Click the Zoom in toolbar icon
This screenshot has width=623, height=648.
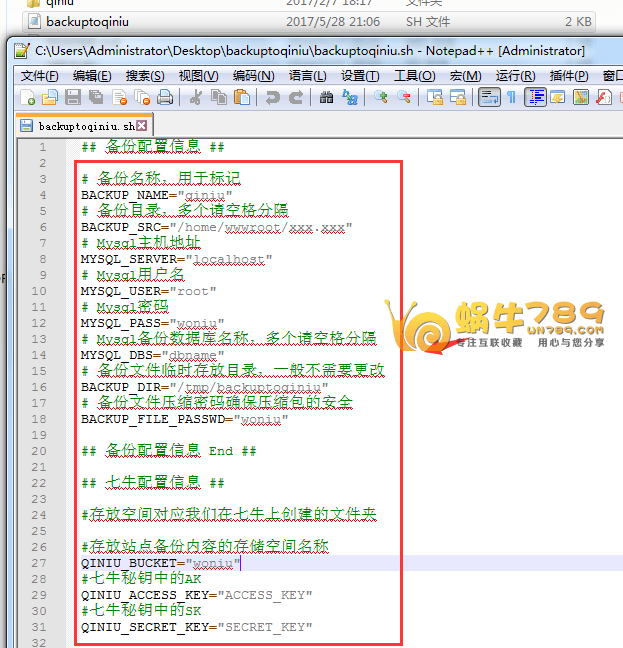point(380,97)
